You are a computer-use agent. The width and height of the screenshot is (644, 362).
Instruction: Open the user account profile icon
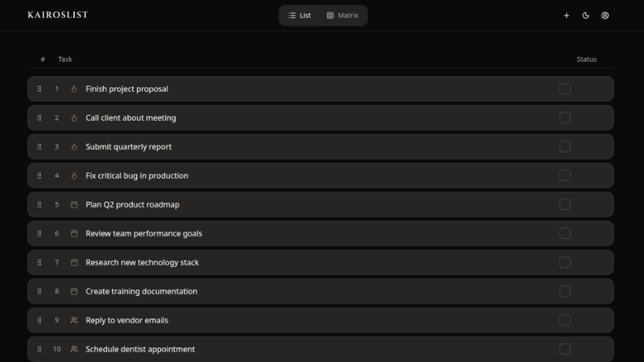pyautogui.click(x=605, y=15)
